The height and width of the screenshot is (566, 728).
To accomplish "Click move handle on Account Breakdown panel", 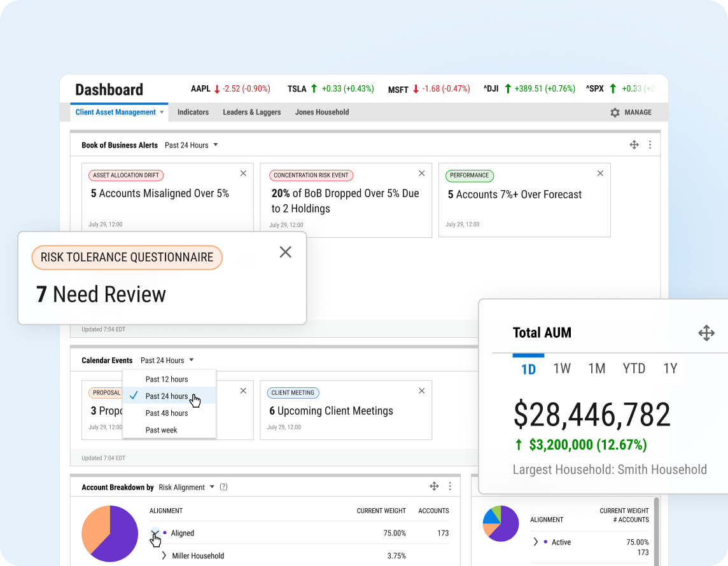I will [434, 487].
